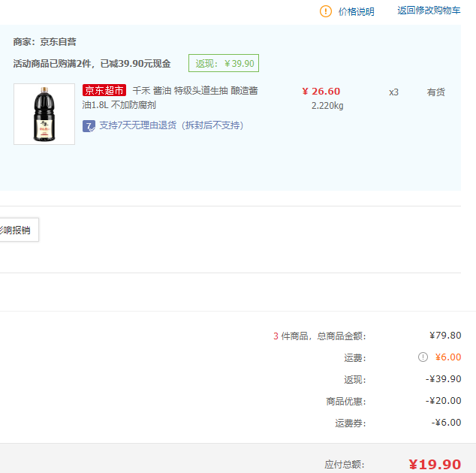Select 商品优惠 value -¥20.00
Viewport: 476px width, 473px height.
(x=443, y=401)
